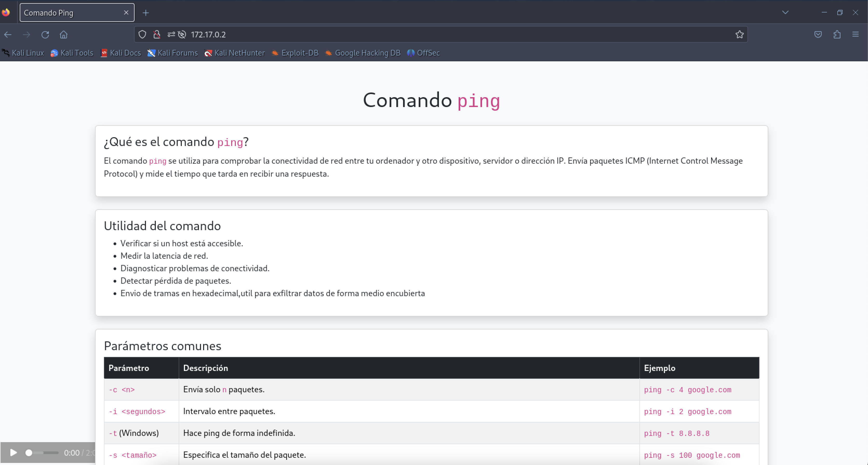
Task: Open the Firefox hamburger application menu
Action: coord(856,34)
